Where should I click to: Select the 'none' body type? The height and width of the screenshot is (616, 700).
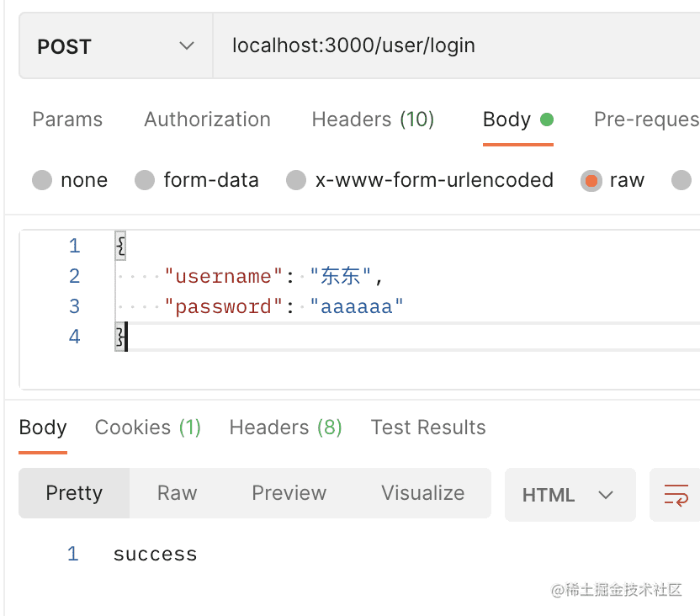click(x=42, y=180)
